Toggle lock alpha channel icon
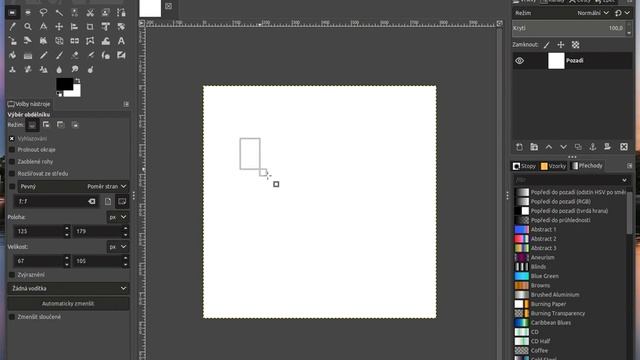This screenshot has width=640, height=360. [x=576, y=45]
